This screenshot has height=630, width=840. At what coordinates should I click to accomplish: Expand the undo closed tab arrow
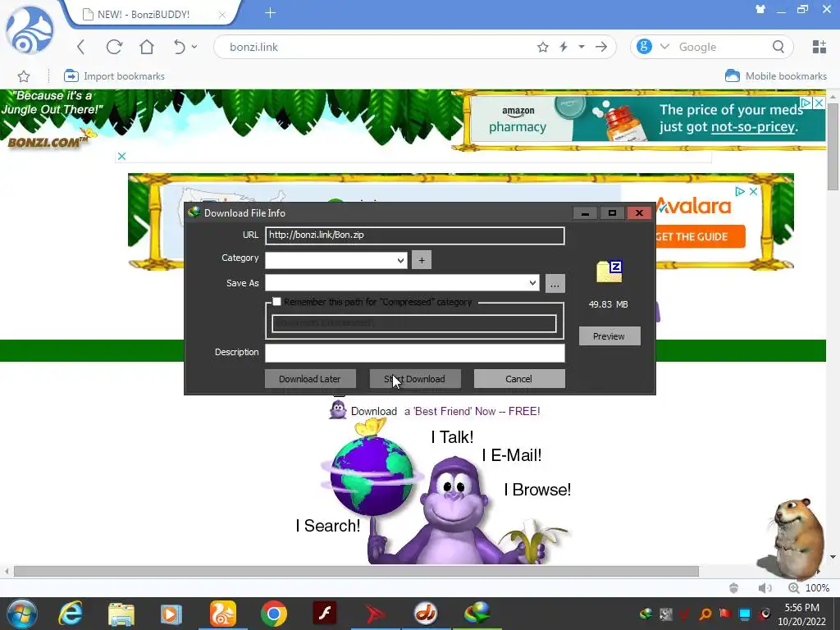tap(194, 47)
